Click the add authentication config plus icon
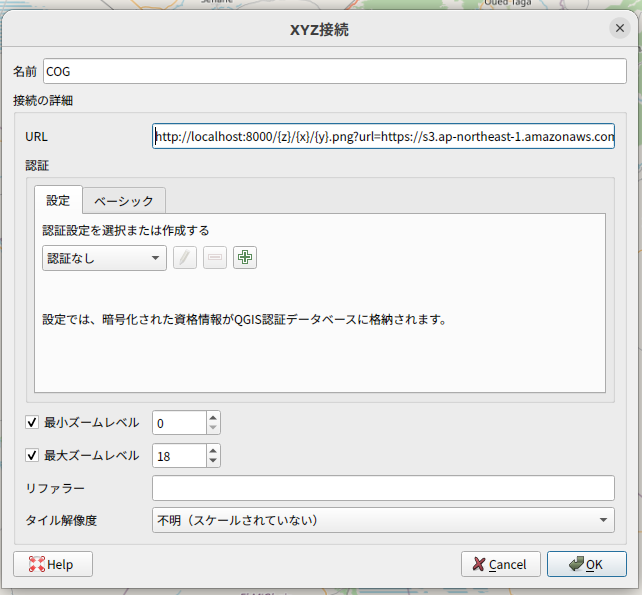 (245, 258)
